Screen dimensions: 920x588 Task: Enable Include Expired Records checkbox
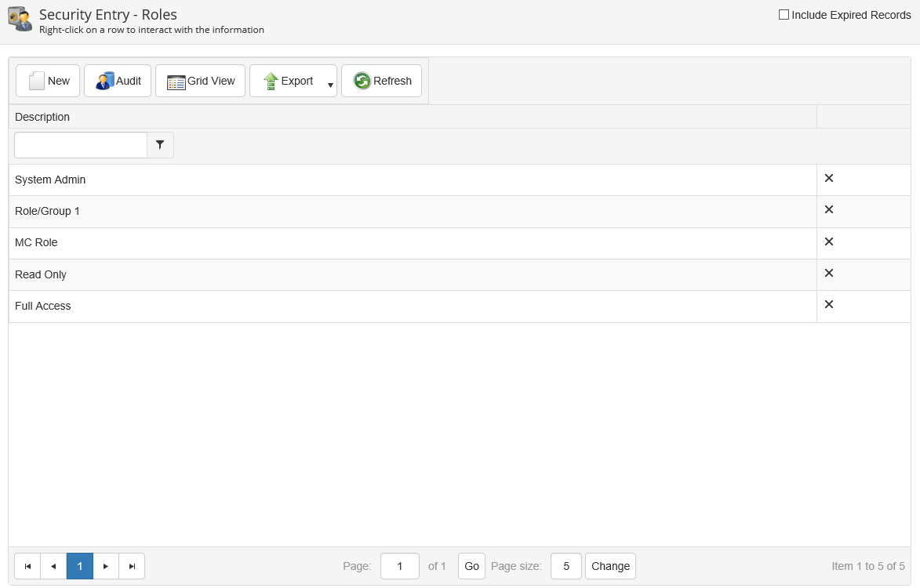[784, 14]
